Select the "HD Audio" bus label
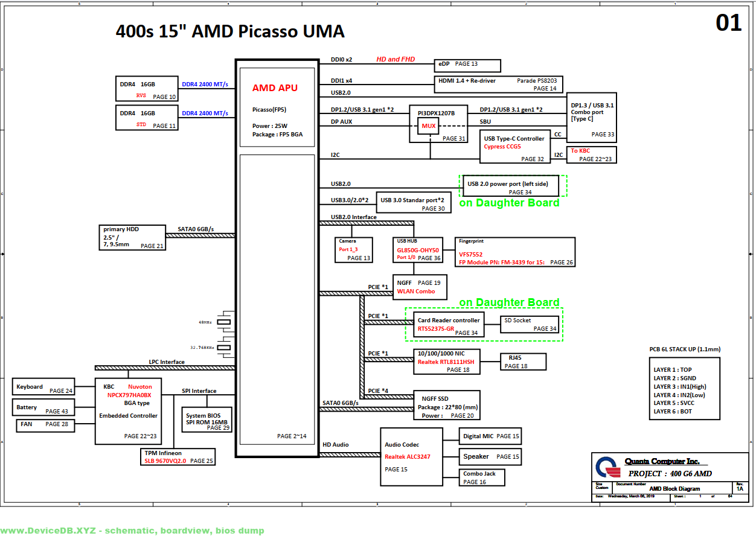Image resolution: width=756 pixels, height=536 pixels. (335, 445)
